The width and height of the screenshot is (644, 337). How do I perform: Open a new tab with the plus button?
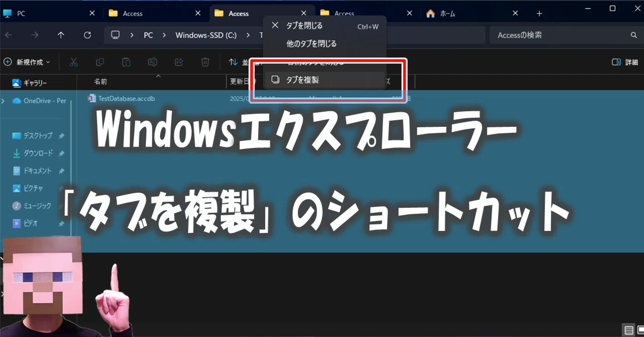click(539, 14)
